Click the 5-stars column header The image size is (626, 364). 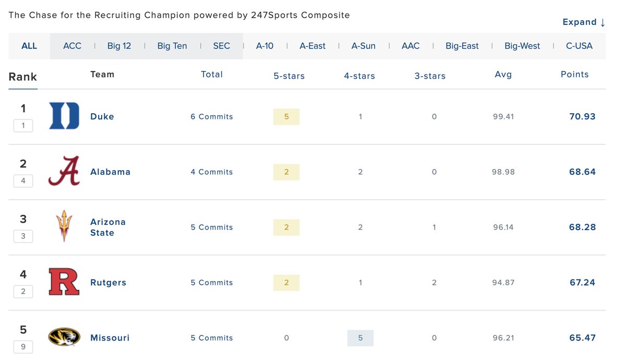coord(289,76)
